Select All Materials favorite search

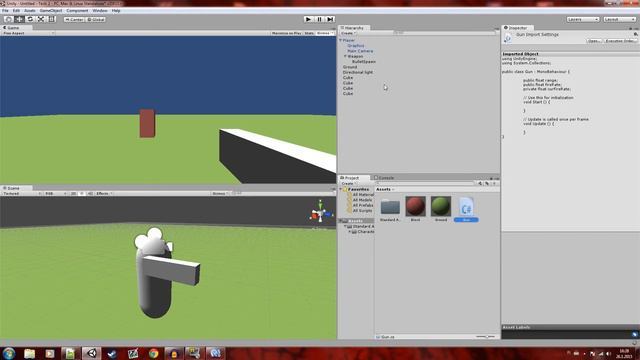362,195
